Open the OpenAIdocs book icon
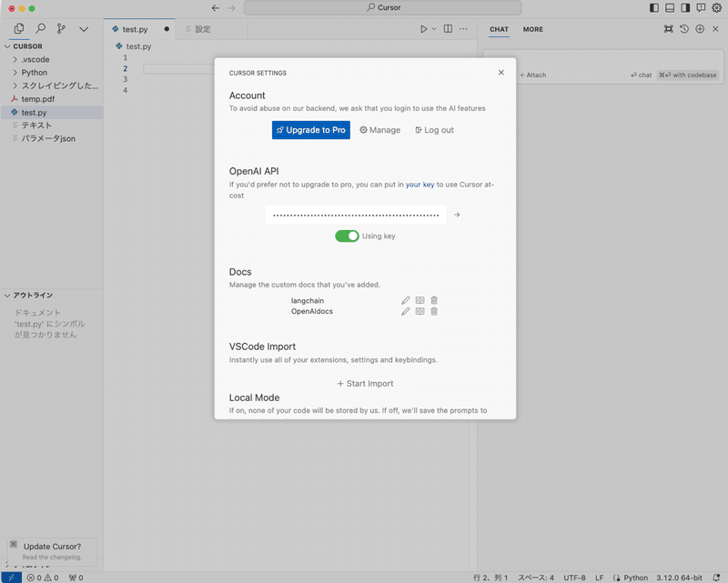Viewport: 728px width, 583px height. click(420, 311)
